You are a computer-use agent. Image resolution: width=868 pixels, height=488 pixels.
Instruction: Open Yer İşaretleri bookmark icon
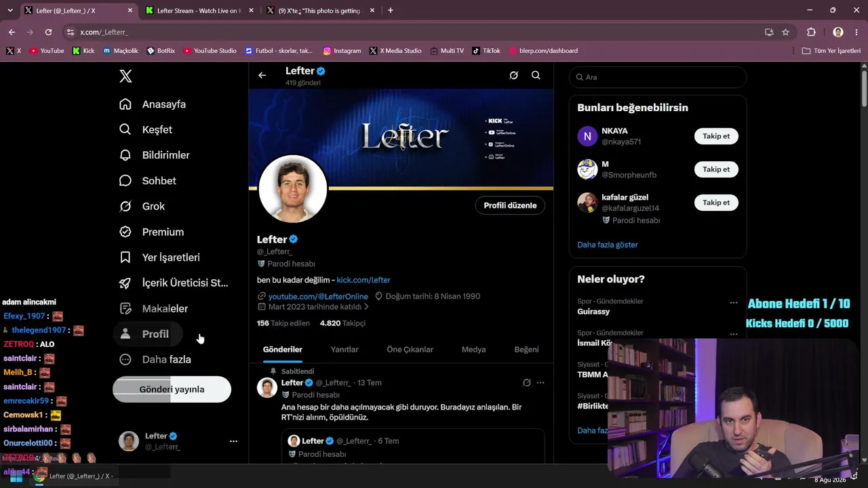pyautogui.click(x=125, y=258)
